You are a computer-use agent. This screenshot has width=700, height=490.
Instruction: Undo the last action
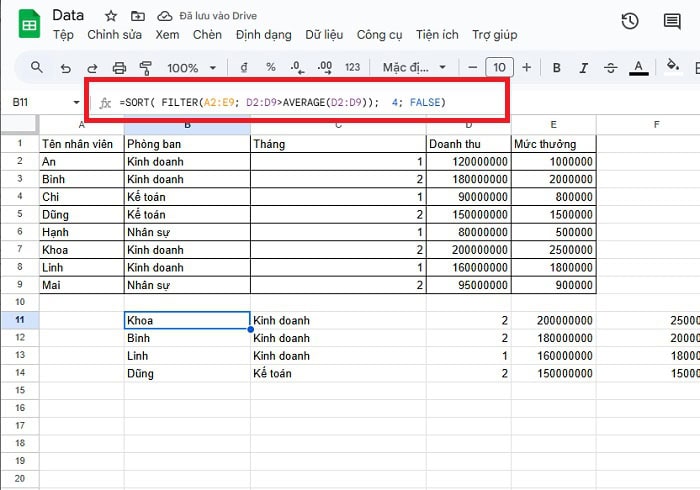coord(66,68)
